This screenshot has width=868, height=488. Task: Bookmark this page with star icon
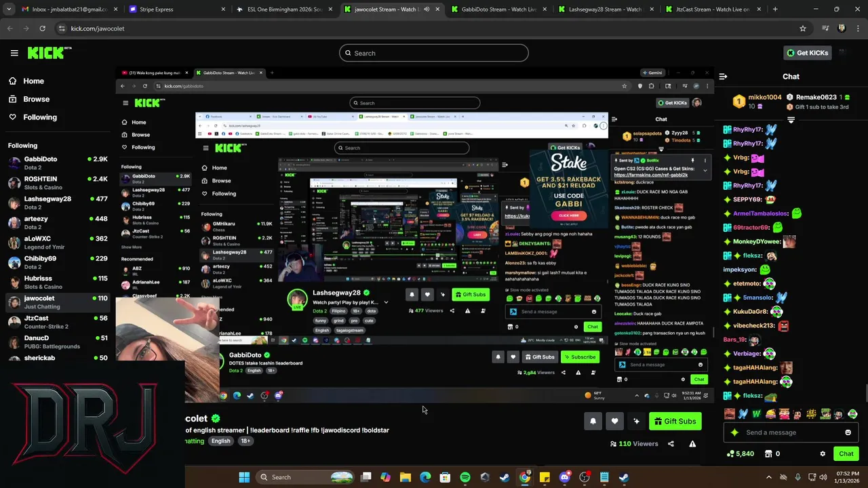[x=803, y=28]
